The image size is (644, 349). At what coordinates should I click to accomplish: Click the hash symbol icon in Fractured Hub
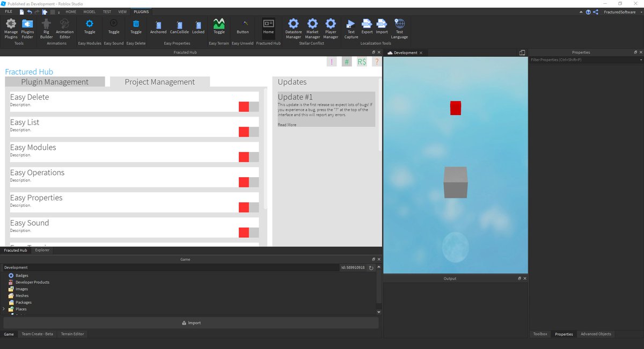coord(347,62)
